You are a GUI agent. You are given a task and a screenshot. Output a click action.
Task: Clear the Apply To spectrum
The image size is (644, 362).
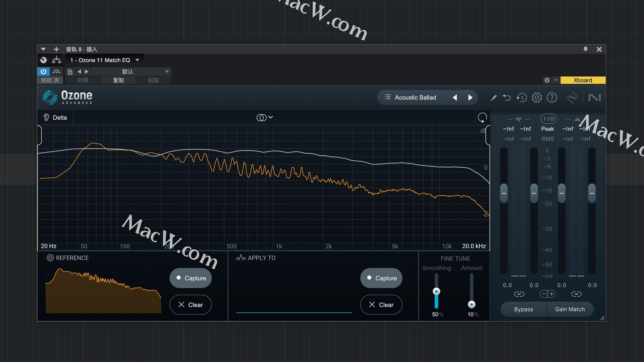coord(381,305)
